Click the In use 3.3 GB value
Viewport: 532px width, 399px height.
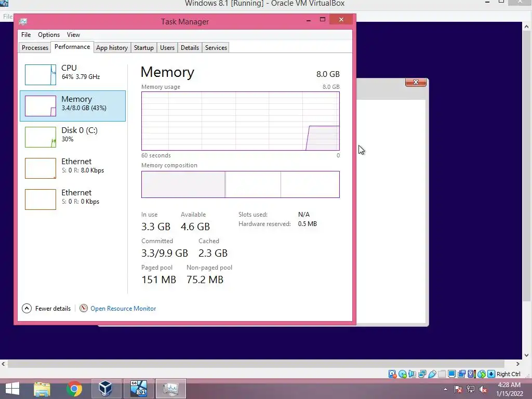tap(156, 227)
